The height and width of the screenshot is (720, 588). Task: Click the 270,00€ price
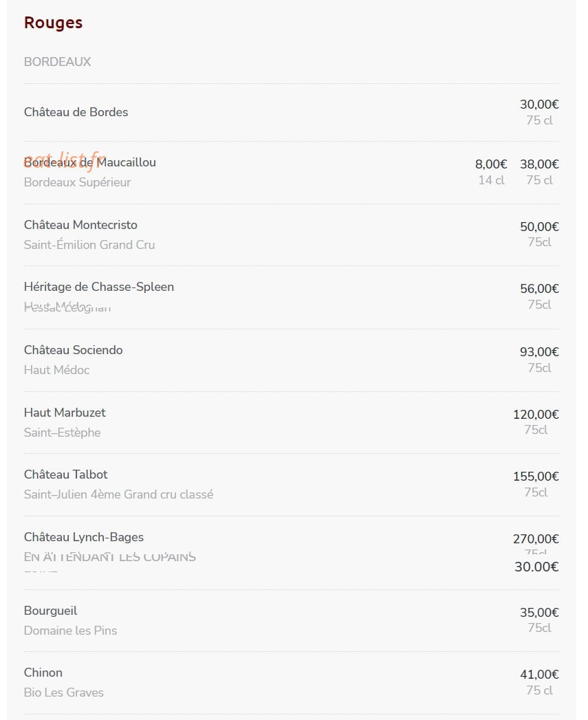click(536, 538)
